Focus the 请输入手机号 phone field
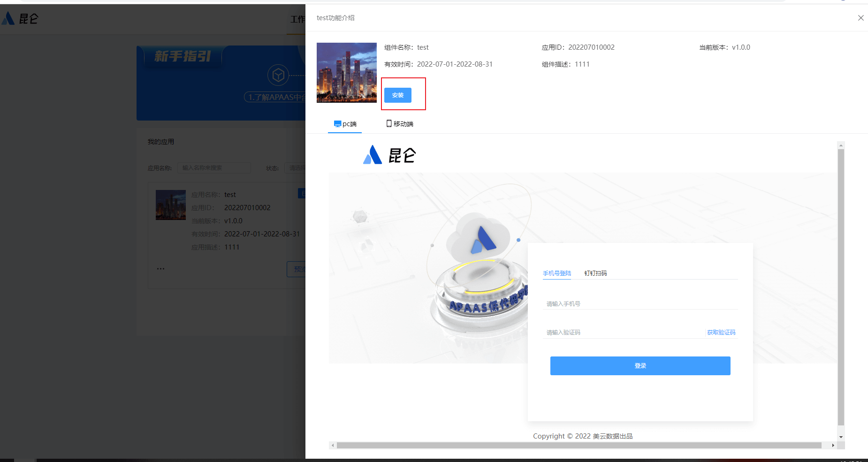 [640, 304]
